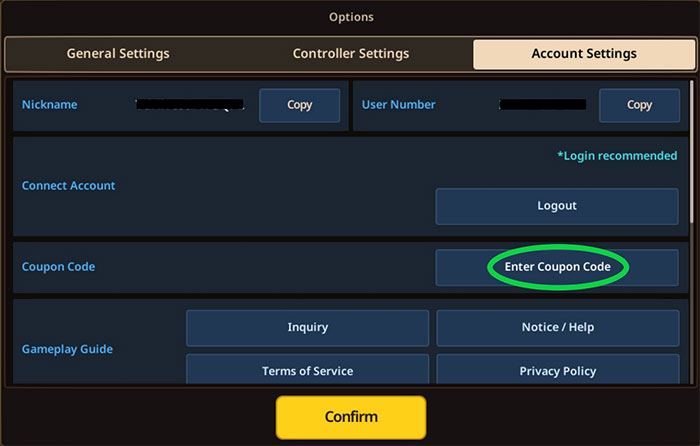Click the redacted nickname value field
The width and height of the screenshot is (700, 446).
(x=190, y=105)
